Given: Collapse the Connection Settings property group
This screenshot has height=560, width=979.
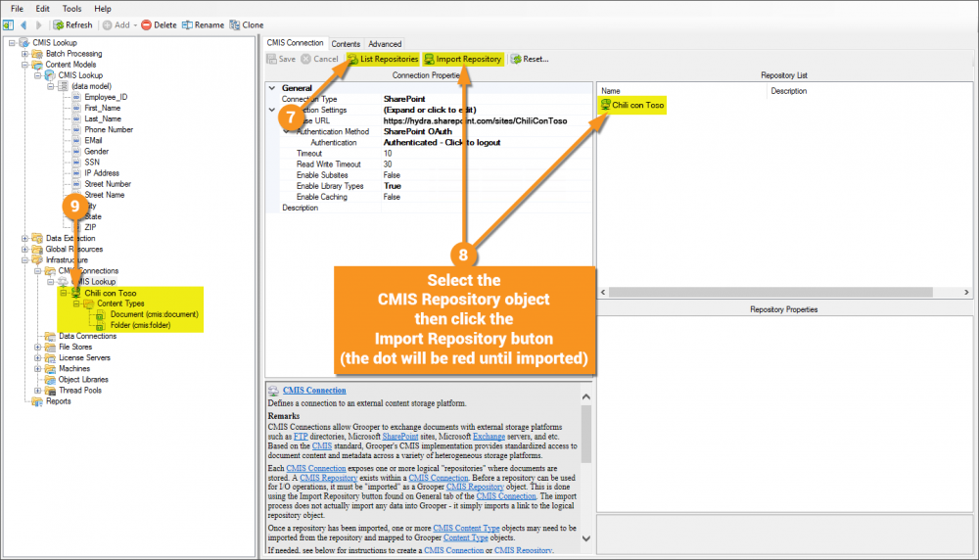Looking at the screenshot, I should coord(272,110).
